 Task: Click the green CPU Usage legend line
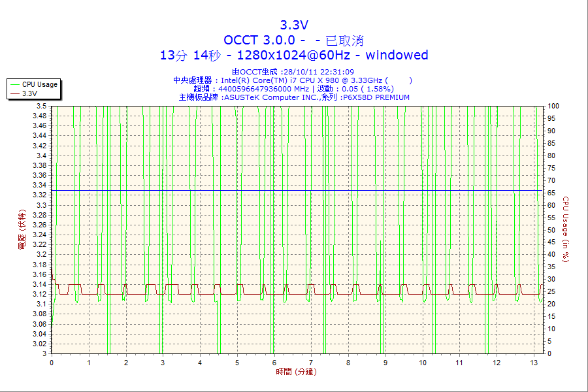(14, 85)
